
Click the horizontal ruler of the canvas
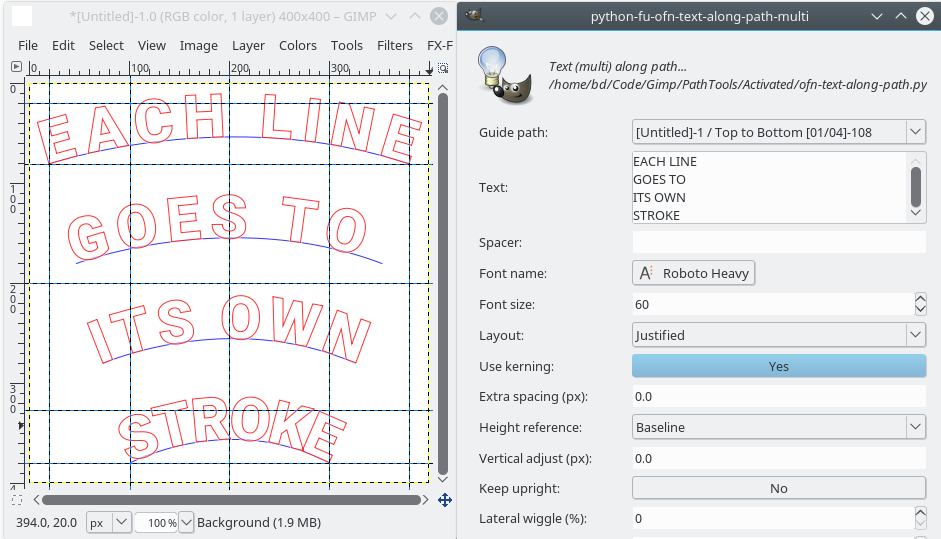(x=230, y=68)
